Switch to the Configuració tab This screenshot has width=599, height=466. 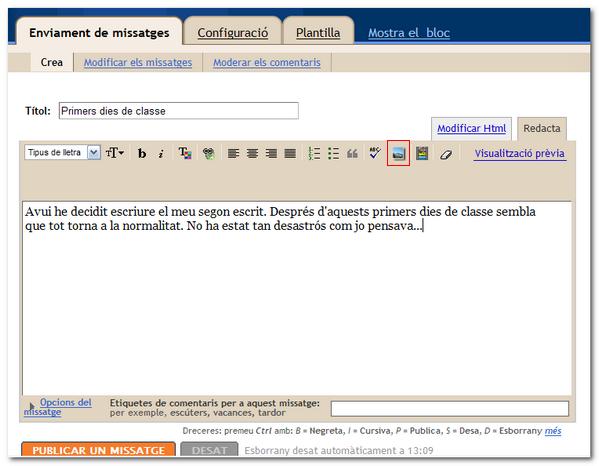[232, 33]
